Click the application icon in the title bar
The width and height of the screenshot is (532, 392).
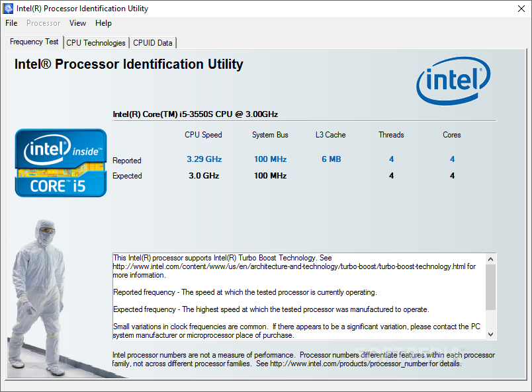click(8, 9)
